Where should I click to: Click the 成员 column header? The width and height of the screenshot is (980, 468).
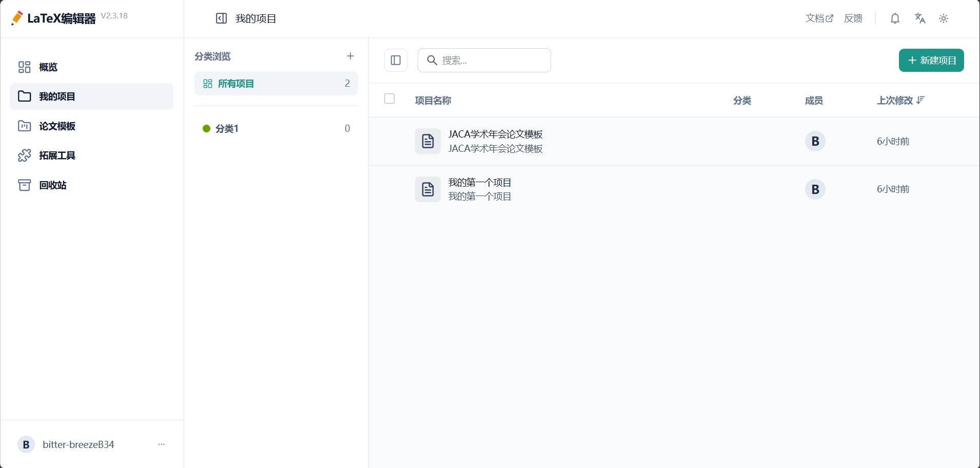[814, 101]
